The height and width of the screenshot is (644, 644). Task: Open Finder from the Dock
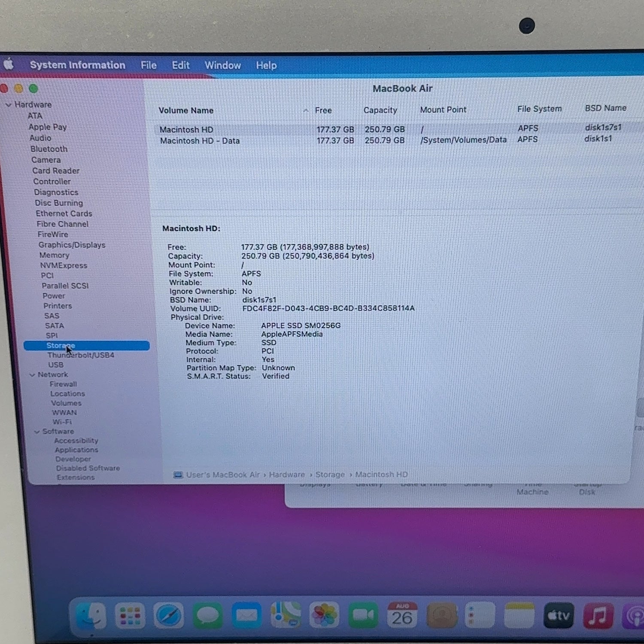[91, 617]
